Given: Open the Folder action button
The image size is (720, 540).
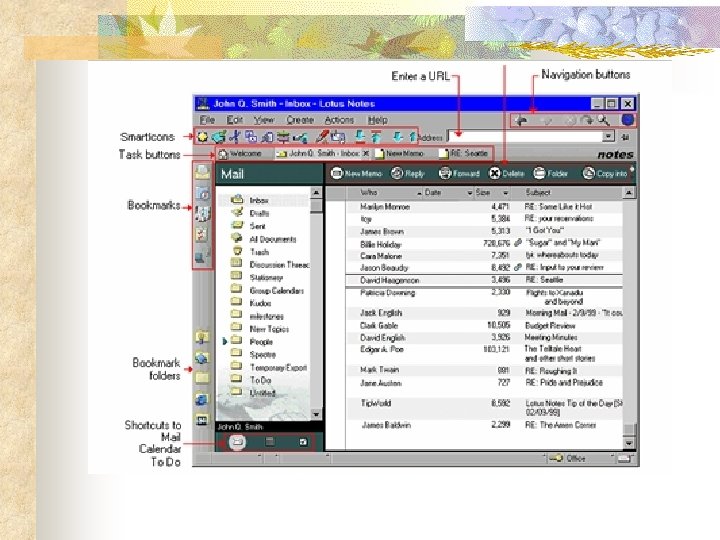Looking at the screenshot, I should click(551, 173).
